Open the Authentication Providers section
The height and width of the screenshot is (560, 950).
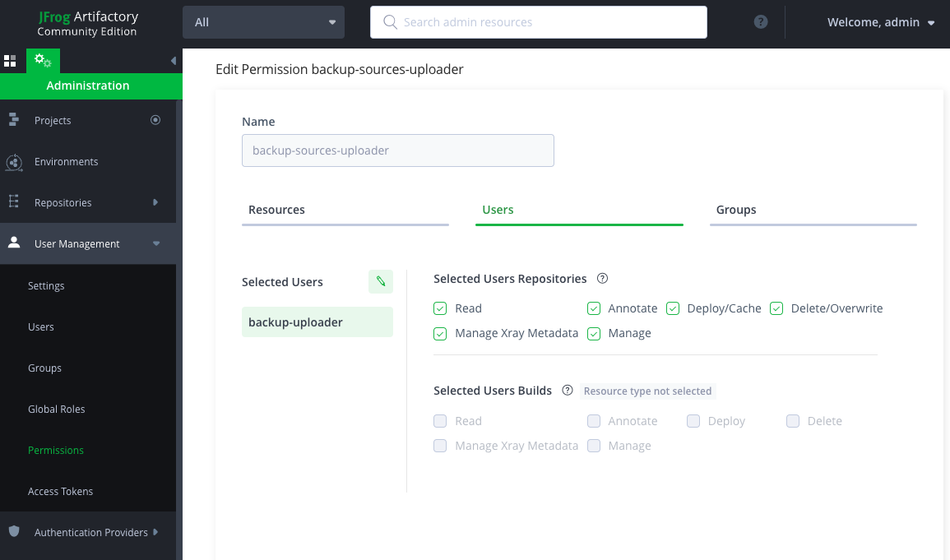pyautogui.click(x=90, y=532)
